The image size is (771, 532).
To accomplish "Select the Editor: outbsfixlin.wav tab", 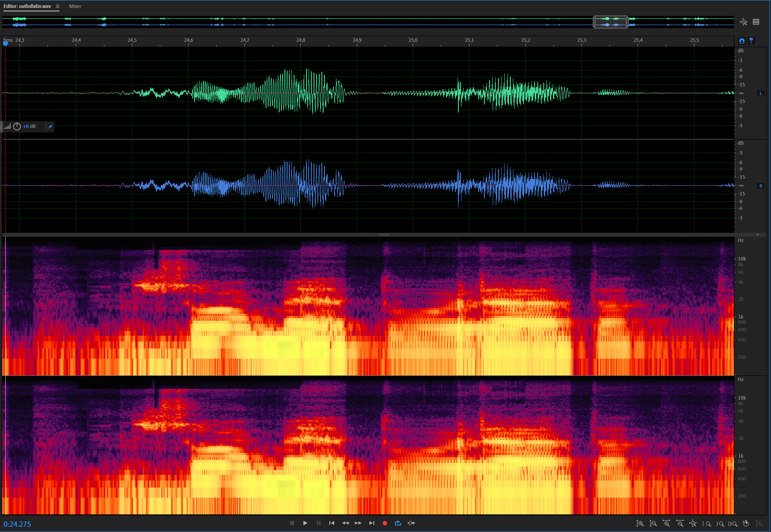I will tap(27, 7).
